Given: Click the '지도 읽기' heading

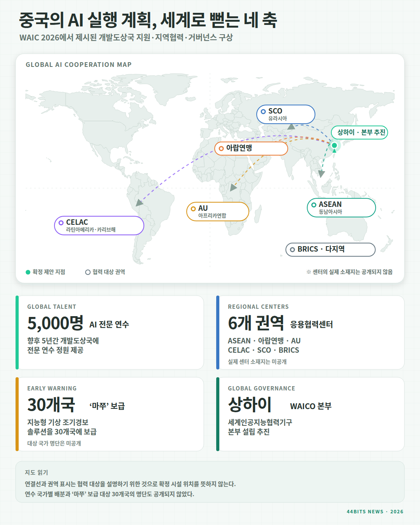Looking at the screenshot, I should tap(37, 473).
